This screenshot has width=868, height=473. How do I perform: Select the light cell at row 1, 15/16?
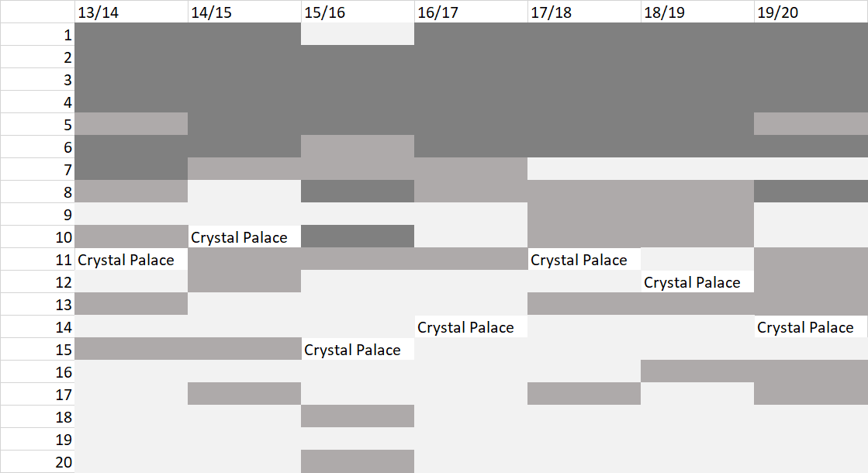point(358,34)
